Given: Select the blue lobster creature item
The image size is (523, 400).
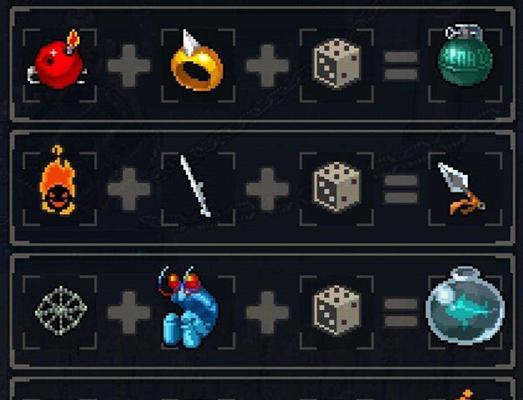Looking at the screenshot, I should pyautogui.click(x=189, y=306).
